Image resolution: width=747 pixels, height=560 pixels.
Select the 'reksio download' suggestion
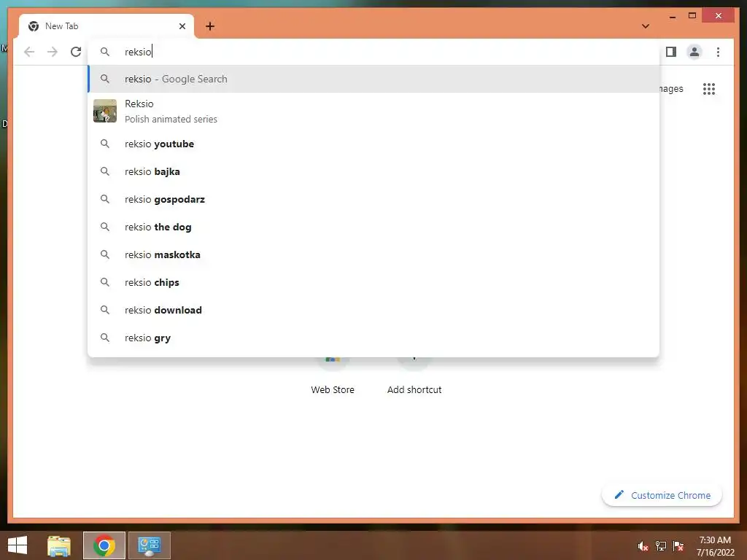point(374,310)
